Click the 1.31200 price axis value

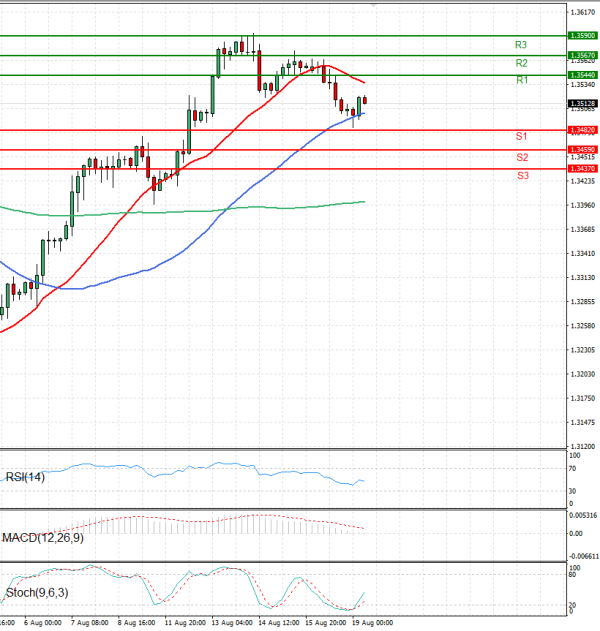pos(583,447)
